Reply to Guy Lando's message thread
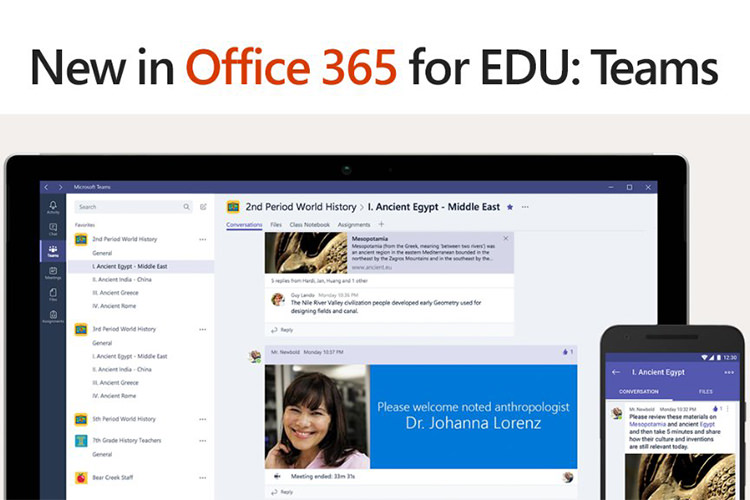Screen dimensions: 750x500 coord(282,330)
